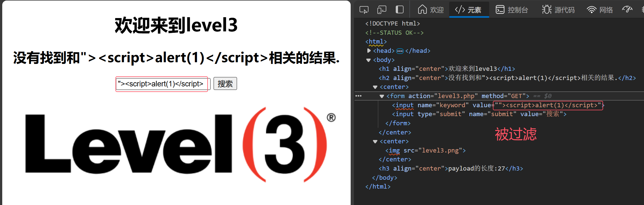Viewport: 644px width, 205px height.
Task: Focus the keyword search input field
Action: point(163,84)
